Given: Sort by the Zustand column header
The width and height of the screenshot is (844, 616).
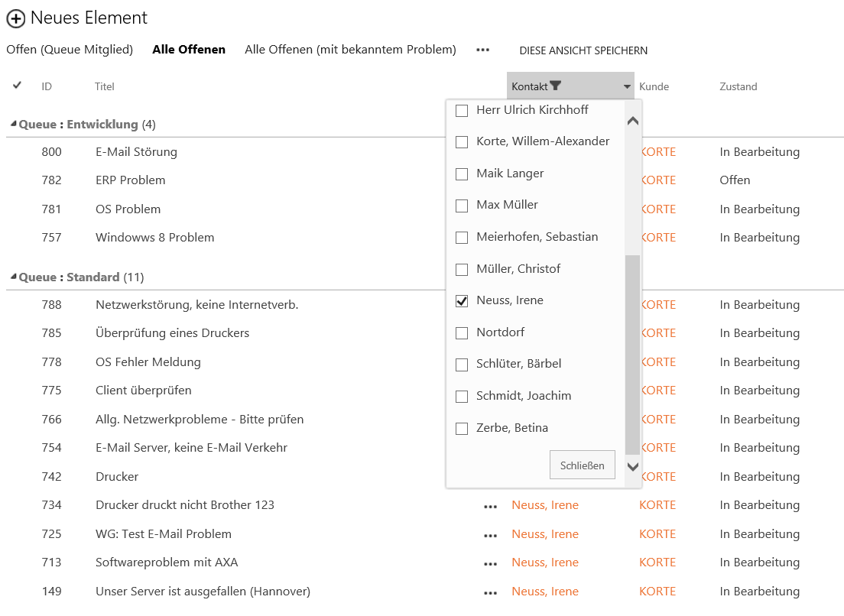Looking at the screenshot, I should (738, 86).
